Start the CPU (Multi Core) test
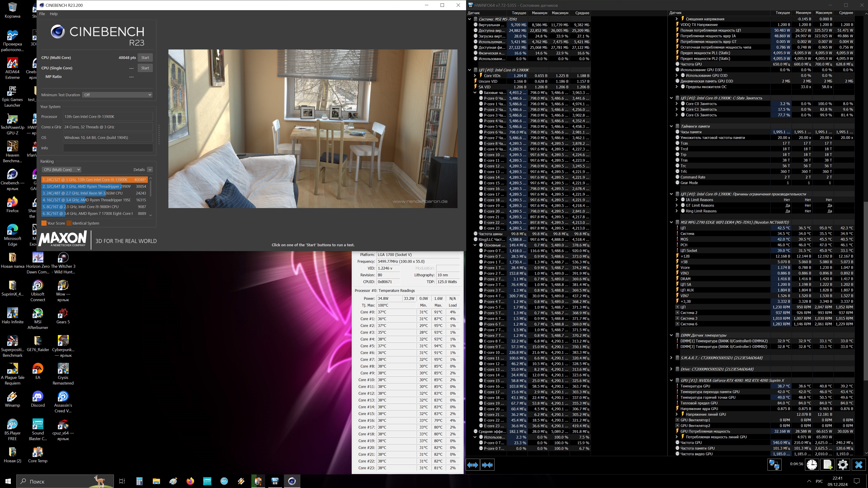The height and width of the screenshot is (488, 868). (x=145, y=58)
